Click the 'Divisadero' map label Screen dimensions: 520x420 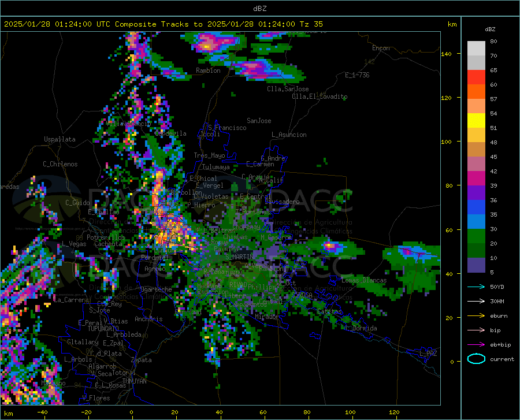tap(282, 202)
